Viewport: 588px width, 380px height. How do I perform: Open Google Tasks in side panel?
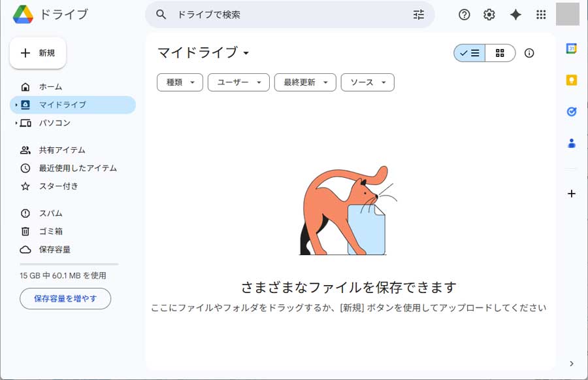coord(571,112)
